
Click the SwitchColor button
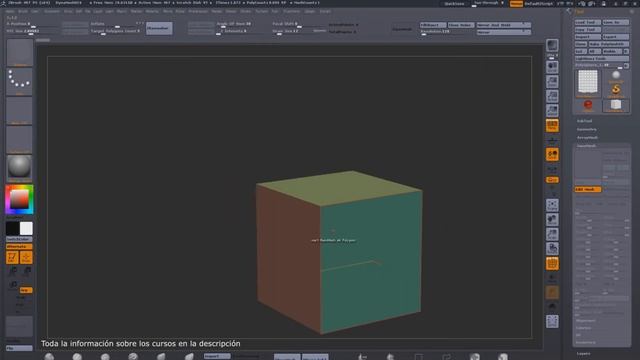[19, 239]
